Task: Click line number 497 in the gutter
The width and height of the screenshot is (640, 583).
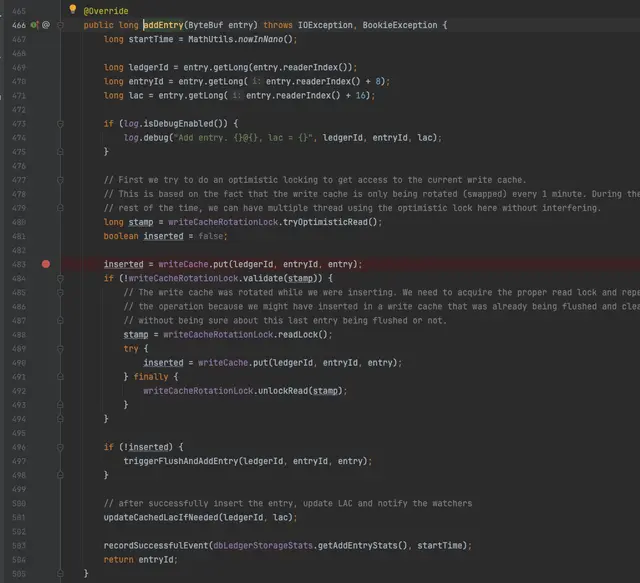Action: 19,461
